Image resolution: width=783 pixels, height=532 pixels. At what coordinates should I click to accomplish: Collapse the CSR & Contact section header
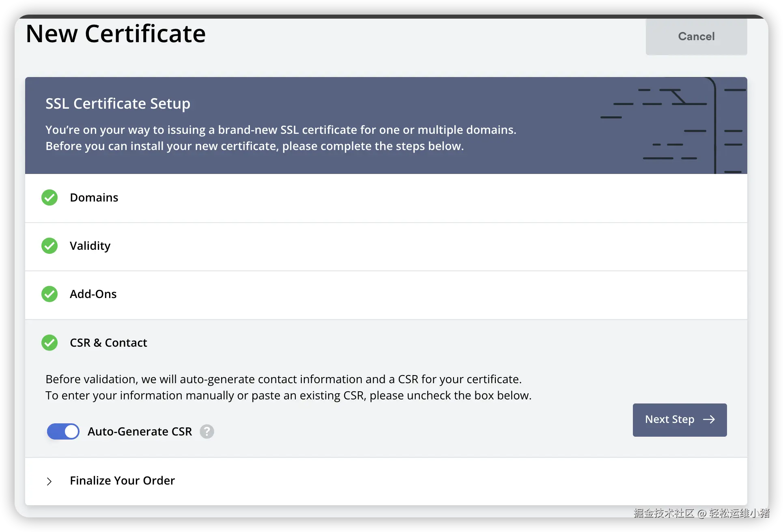click(108, 343)
